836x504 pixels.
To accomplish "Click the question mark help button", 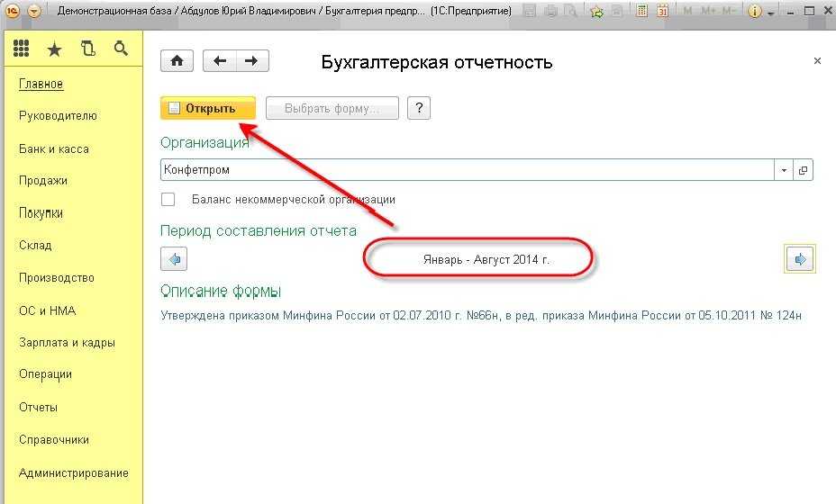I will tap(418, 109).
